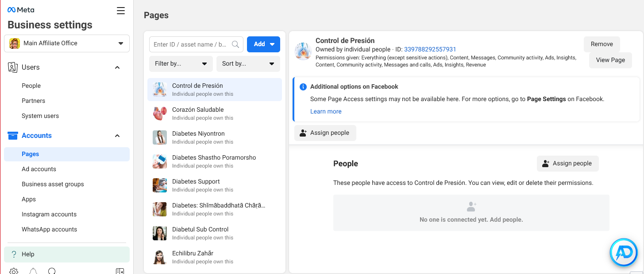
Task: Select Diabetes Shastho Poramorsho list name
Action: point(214,158)
